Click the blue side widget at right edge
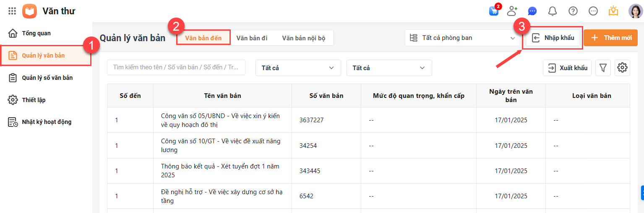Image resolution: width=644 pixels, height=213 pixels. [642, 193]
